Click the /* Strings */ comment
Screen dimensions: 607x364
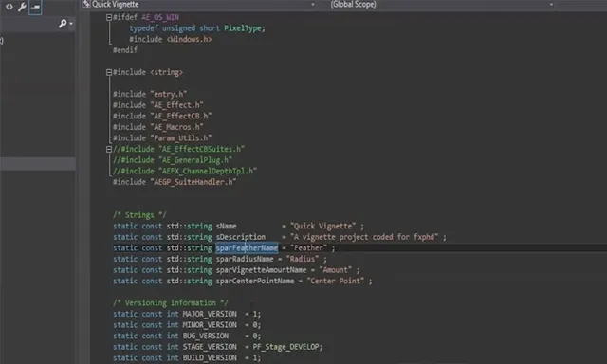coord(139,215)
